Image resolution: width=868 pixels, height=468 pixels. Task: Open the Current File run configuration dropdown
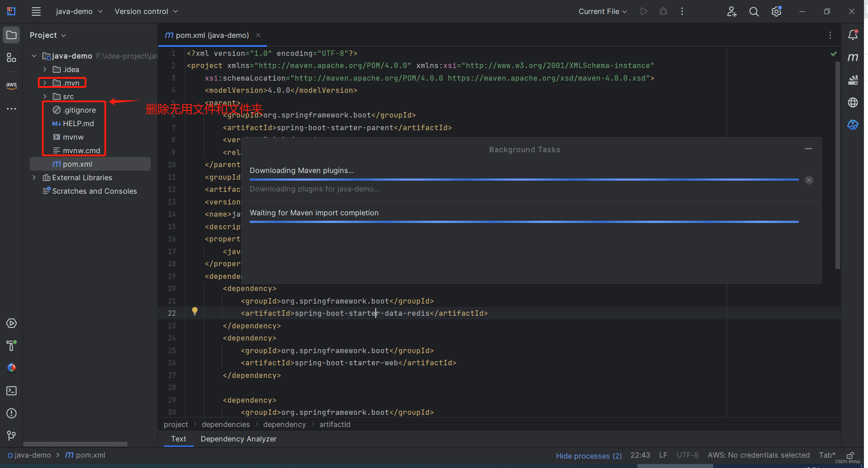point(603,12)
